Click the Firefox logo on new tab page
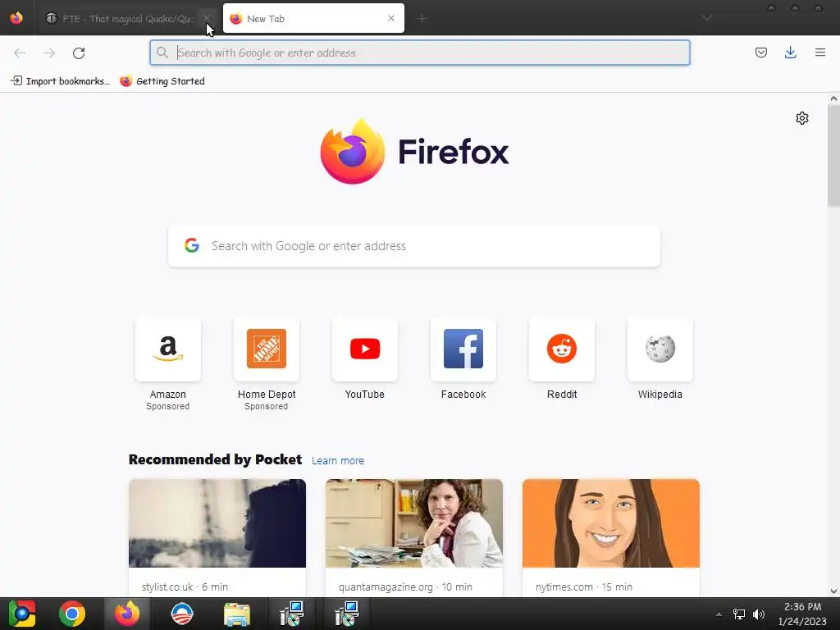The width and height of the screenshot is (840, 630). [x=414, y=152]
